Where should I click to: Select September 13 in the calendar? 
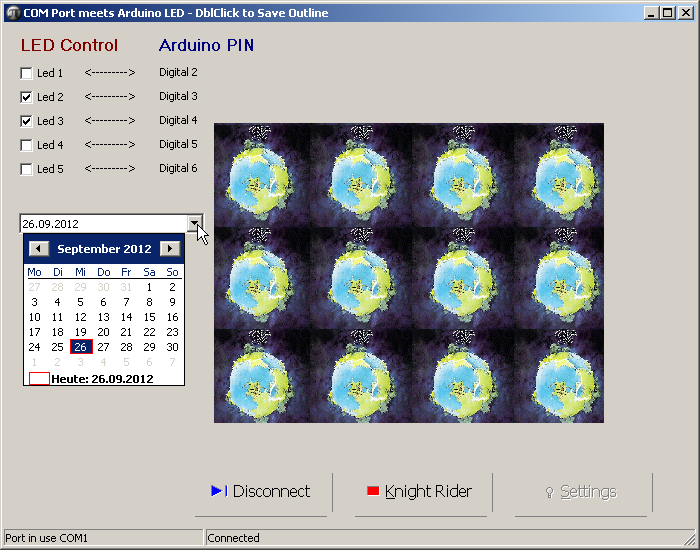pos(104,317)
